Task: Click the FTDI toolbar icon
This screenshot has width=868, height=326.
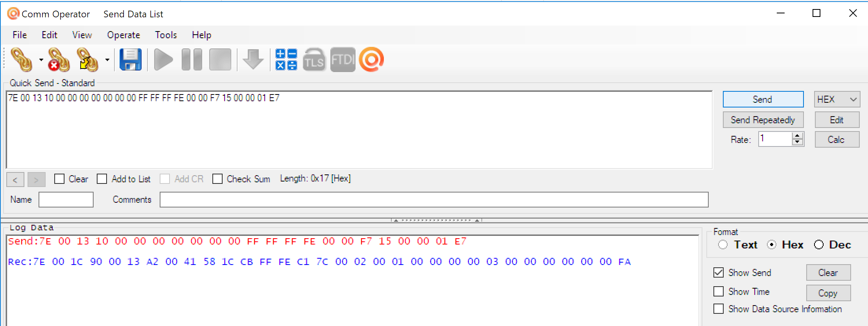Action: click(343, 60)
